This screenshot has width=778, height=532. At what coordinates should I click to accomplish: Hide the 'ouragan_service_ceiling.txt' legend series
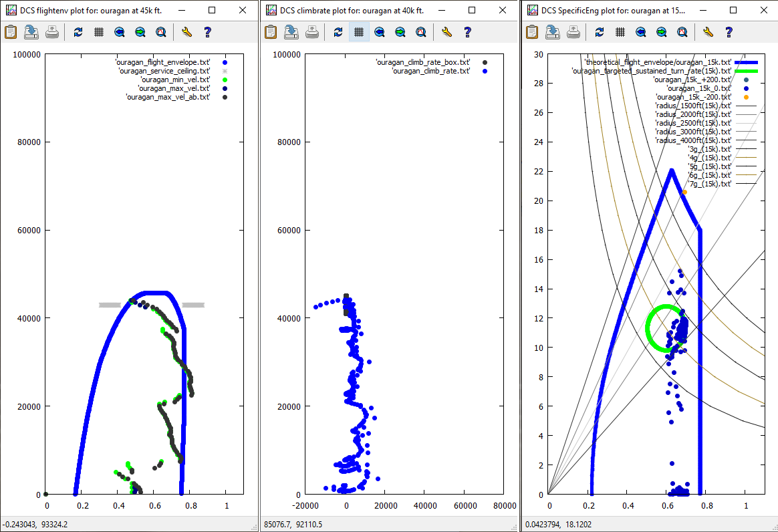point(164,71)
